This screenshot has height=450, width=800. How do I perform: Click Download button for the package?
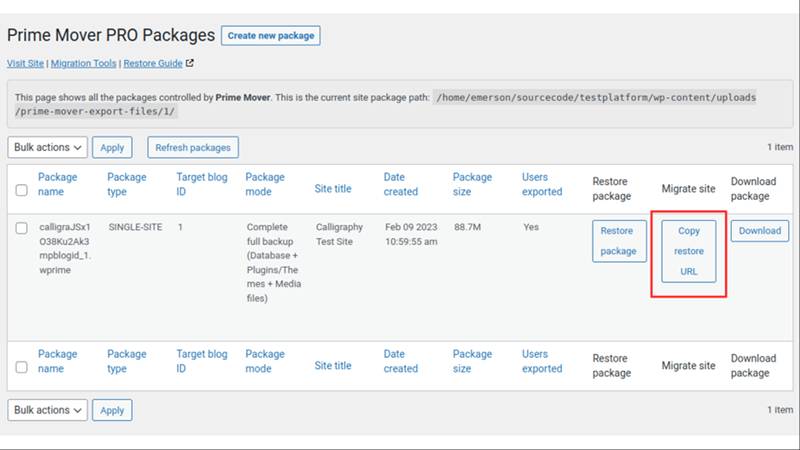tap(760, 231)
